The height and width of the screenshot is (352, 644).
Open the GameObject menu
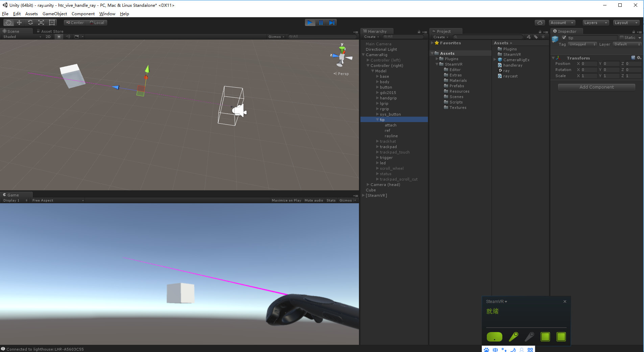click(54, 14)
